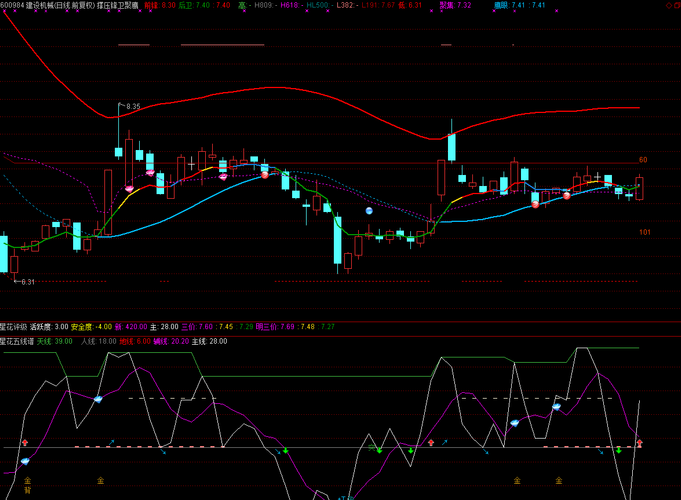Click the 安全度: -4.00 reading

(92, 327)
